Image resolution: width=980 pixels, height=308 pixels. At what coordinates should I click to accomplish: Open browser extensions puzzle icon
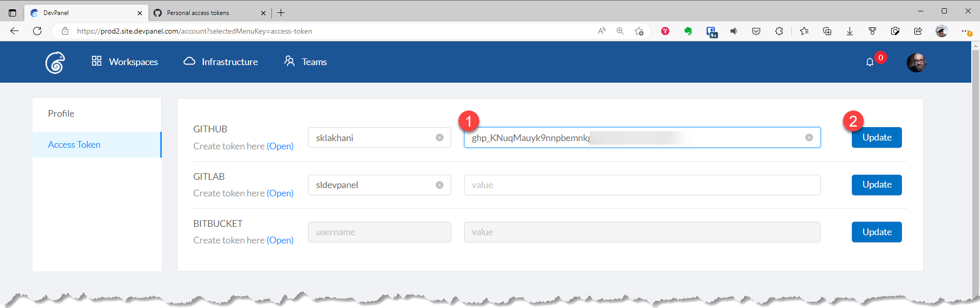pyautogui.click(x=779, y=31)
